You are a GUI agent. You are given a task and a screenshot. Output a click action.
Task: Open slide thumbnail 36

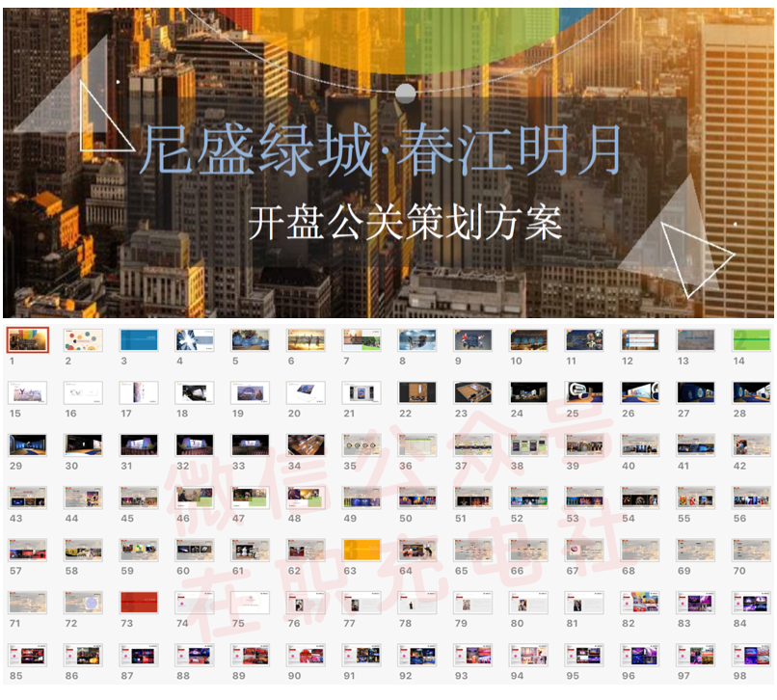(x=417, y=445)
